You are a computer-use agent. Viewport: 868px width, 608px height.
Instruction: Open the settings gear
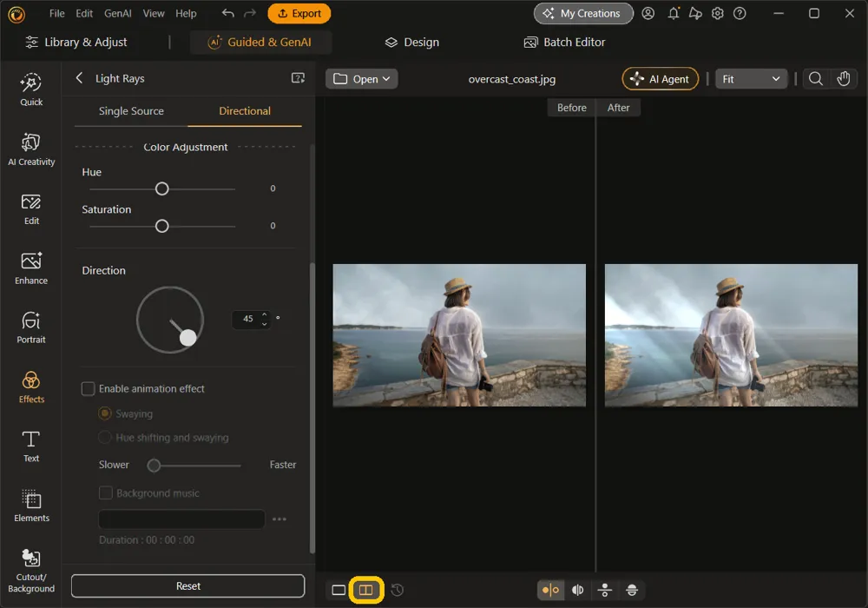[x=718, y=13]
